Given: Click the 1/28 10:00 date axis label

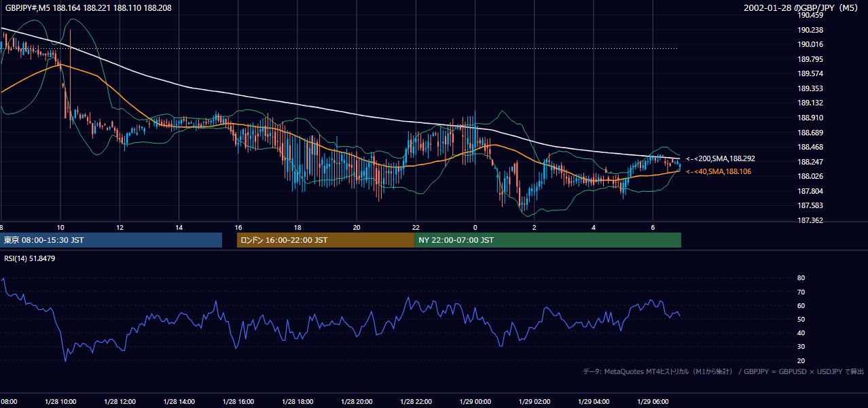Looking at the screenshot, I should click(x=60, y=402).
